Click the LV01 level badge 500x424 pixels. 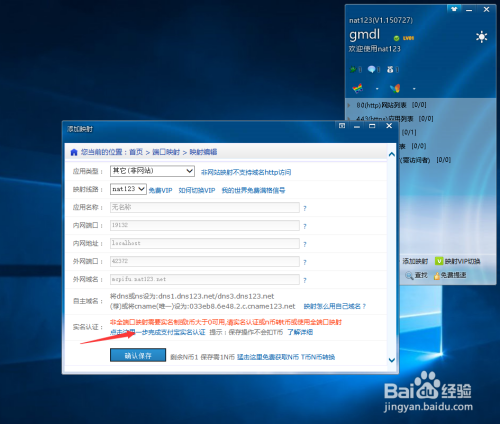[x=408, y=38]
